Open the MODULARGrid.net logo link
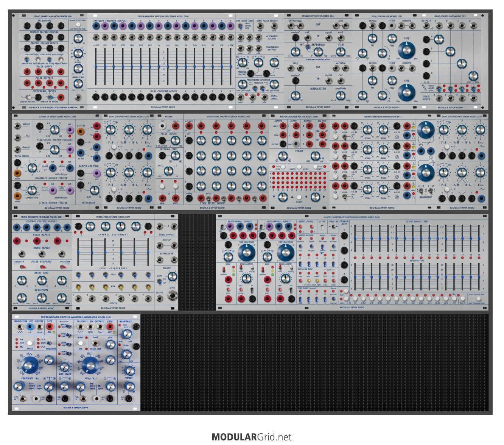Screen dimensions: 504x445 [x=252, y=437]
